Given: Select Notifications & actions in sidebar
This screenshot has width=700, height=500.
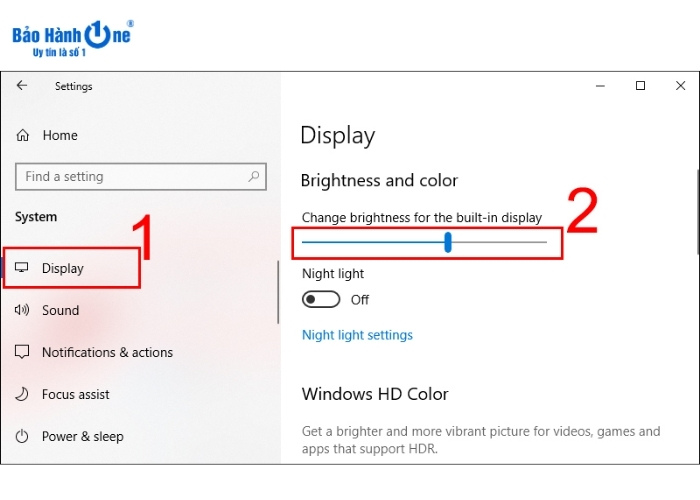Looking at the screenshot, I should click(107, 352).
